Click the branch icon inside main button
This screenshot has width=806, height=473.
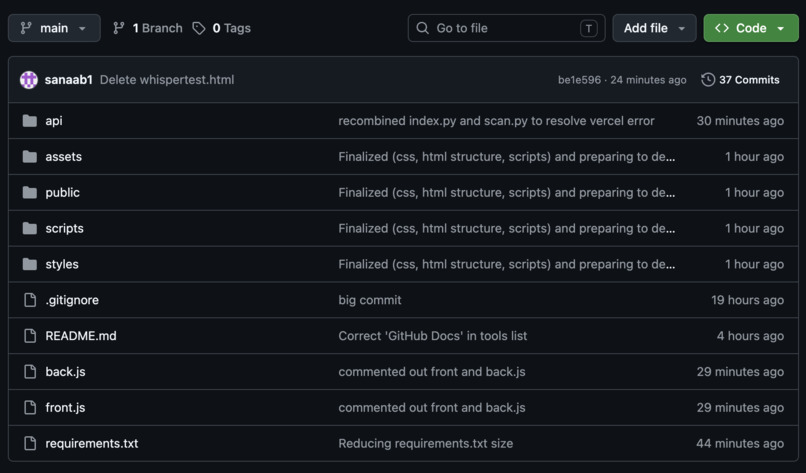click(x=26, y=28)
